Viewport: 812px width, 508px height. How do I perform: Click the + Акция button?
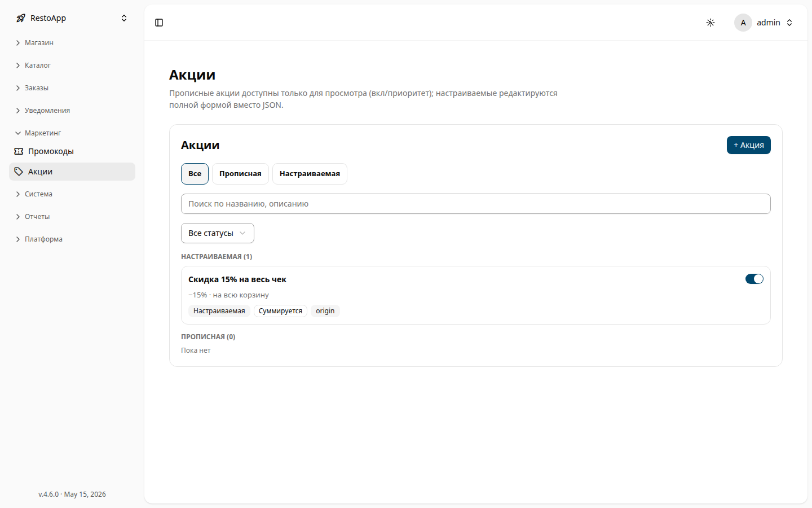[x=749, y=145]
